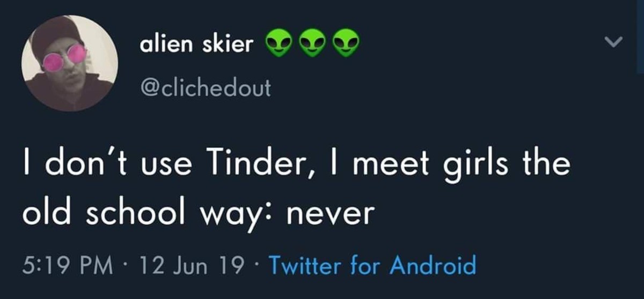Image resolution: width=644 pixels, height=299 pixels.
Task: Open the @clichedout handle
Action: pyautogui.click(x=205, y=88)
